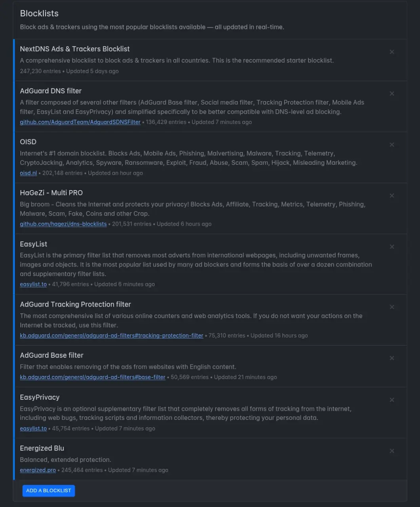Select the OISD blocklist title
This screenshot has width=420, height=507.
[28, 142]
